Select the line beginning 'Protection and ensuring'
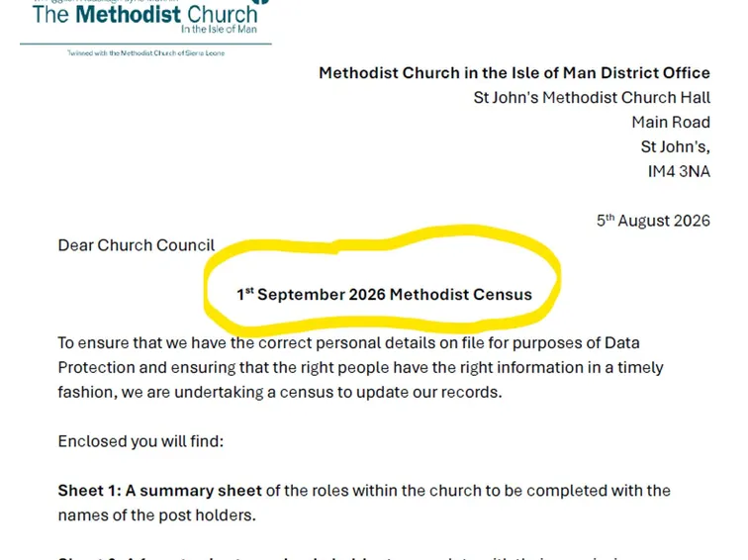 [360, 368]
